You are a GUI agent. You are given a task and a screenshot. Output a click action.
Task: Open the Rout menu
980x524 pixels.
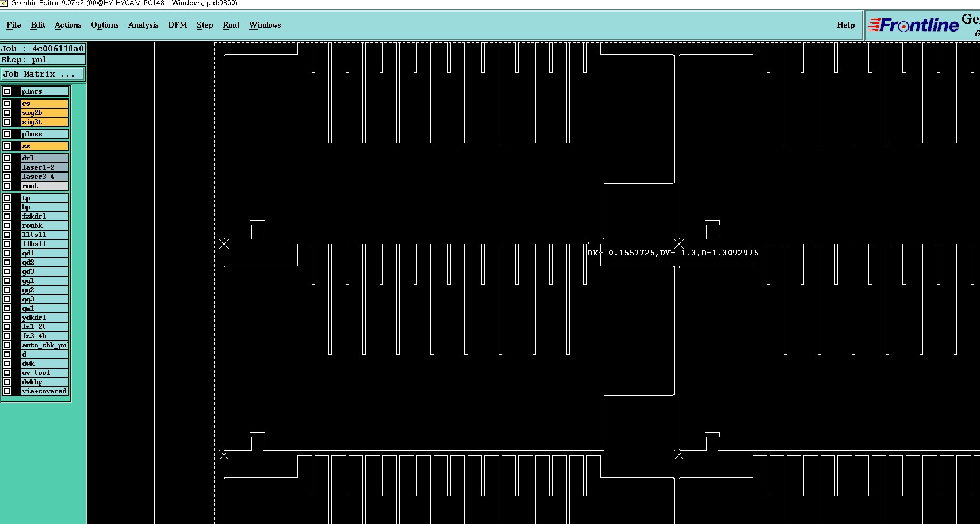[231, 25]
